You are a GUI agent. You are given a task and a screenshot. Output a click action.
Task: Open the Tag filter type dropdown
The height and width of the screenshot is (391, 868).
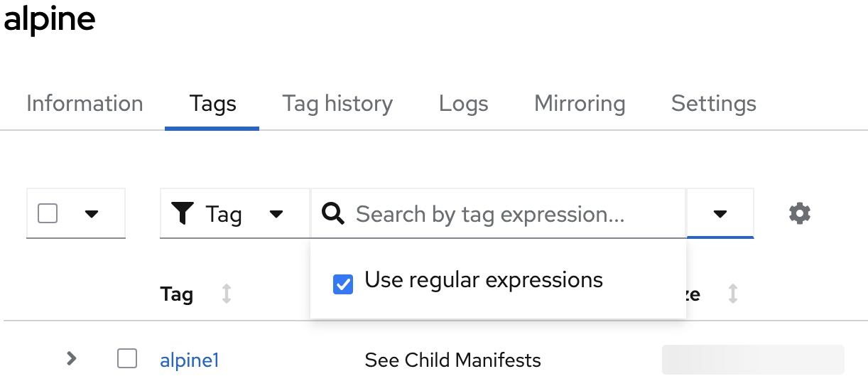276,214
